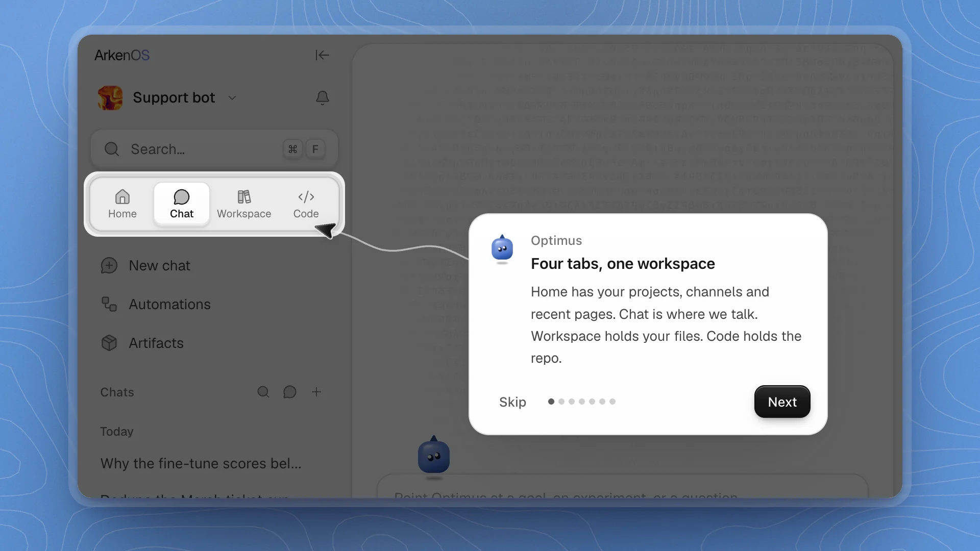The height and width of the screenshot is (551, 980).
Task: Click the Optimus avatar in the popup
Action: [502, 249]
